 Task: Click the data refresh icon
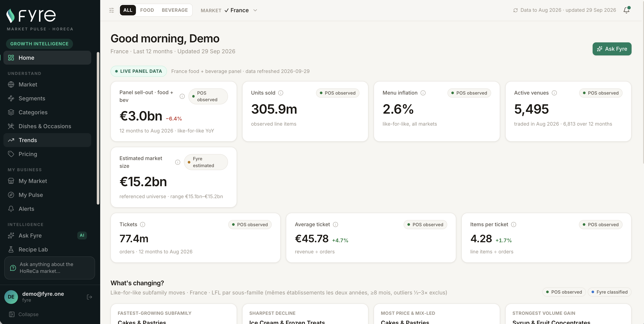tap(516, 10)
